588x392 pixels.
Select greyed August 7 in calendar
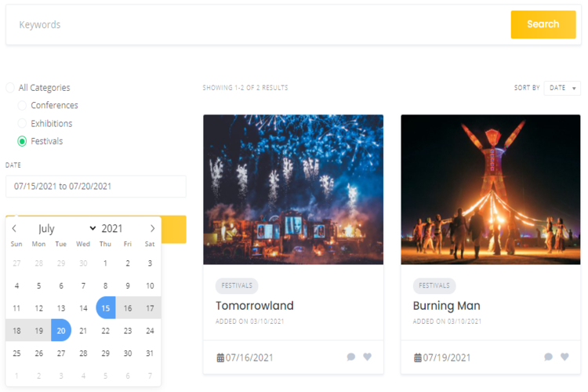pos(150,376)
